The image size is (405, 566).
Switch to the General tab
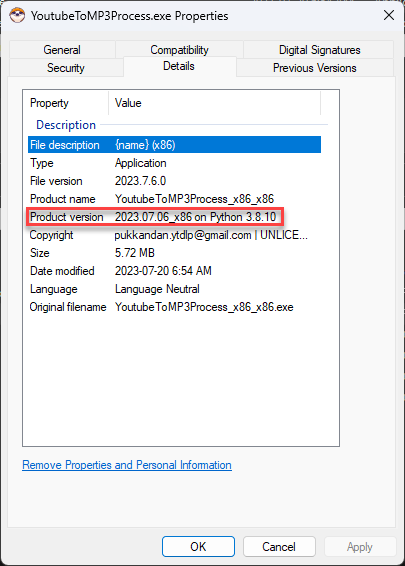tap(62, 50)
